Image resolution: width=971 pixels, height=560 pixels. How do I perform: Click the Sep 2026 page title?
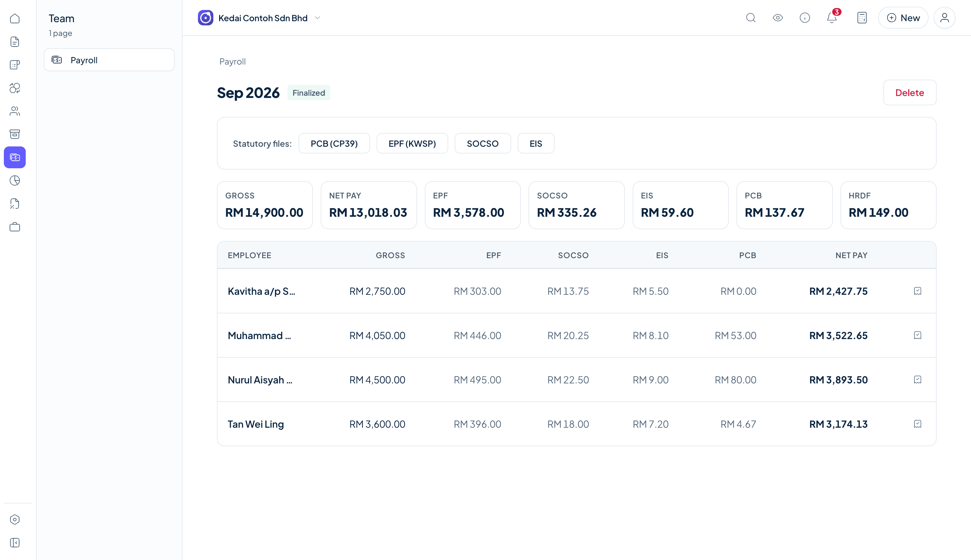coord(248,93)
